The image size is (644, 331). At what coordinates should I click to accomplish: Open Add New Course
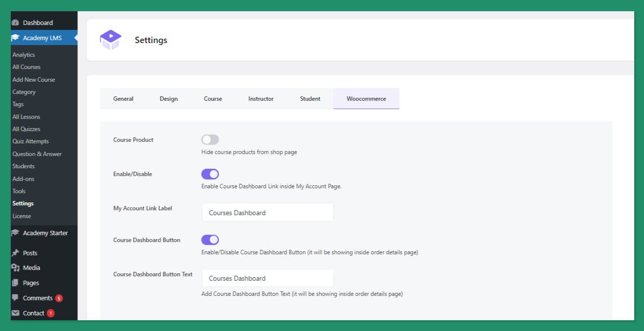coord(33,79)
